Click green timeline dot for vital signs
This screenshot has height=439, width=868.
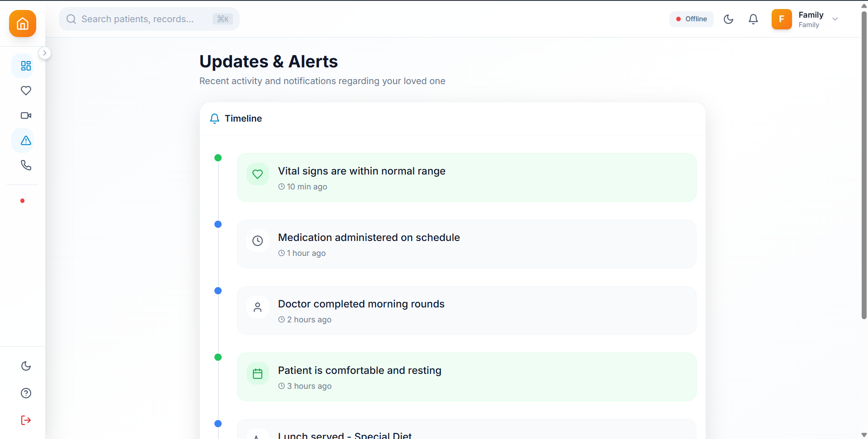[218, 158]
